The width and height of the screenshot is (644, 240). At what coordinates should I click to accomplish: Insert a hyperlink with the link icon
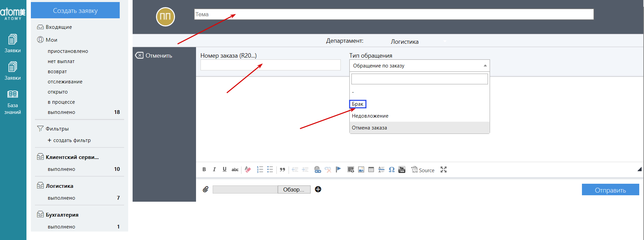[317, 169]
